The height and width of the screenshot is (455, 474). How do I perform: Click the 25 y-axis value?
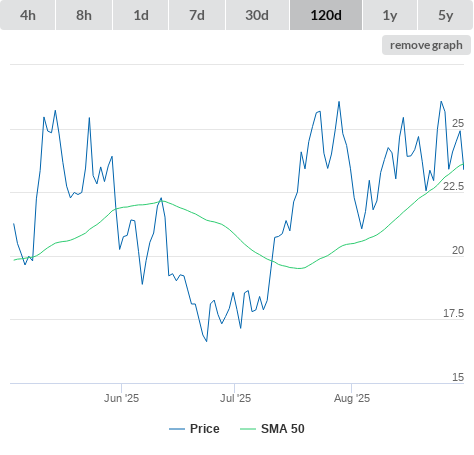(x=458, y=123)
